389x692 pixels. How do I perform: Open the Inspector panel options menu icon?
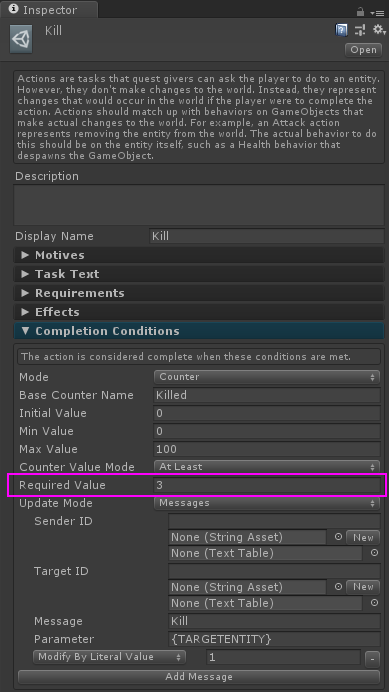(x=378, y=13)
